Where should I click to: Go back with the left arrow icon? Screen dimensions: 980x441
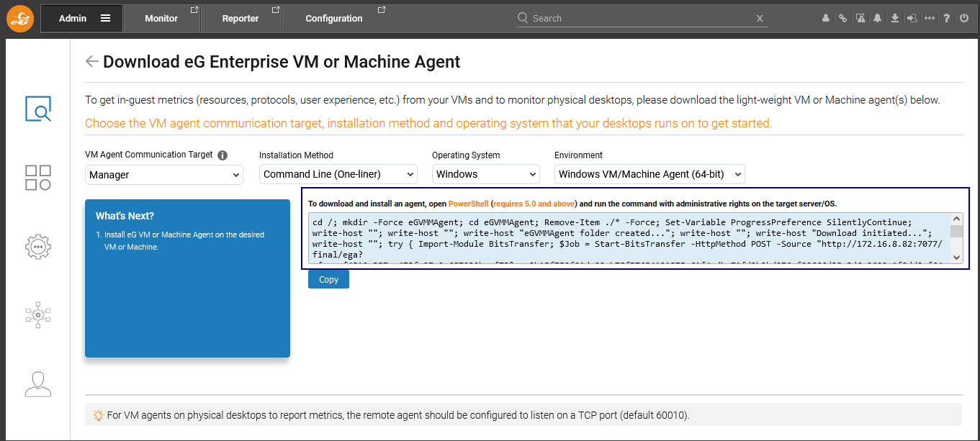click(x=91, y=61)
